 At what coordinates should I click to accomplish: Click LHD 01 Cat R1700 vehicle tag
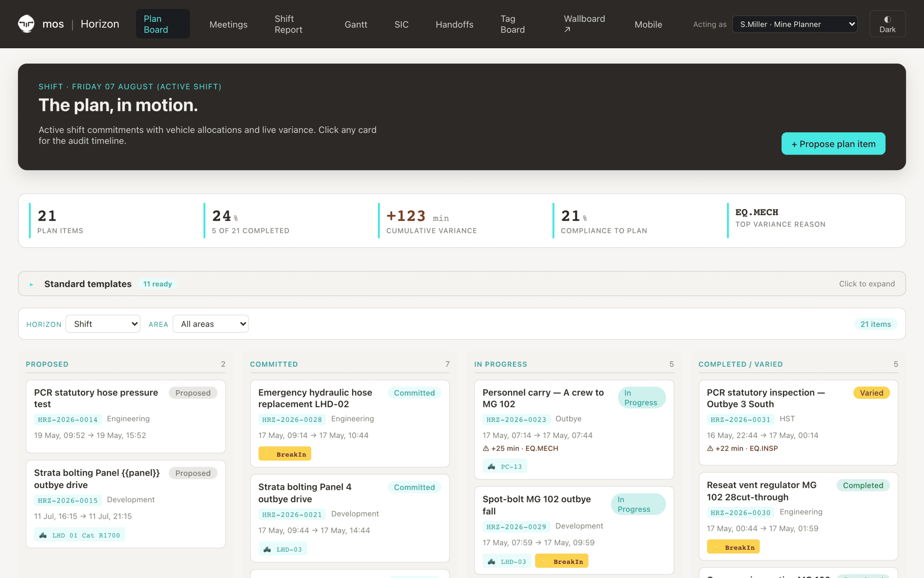[x=79, y=535]
